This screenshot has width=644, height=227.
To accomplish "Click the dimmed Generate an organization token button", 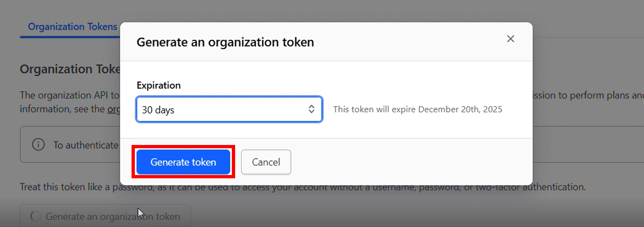I will click(x=106, y=216).
